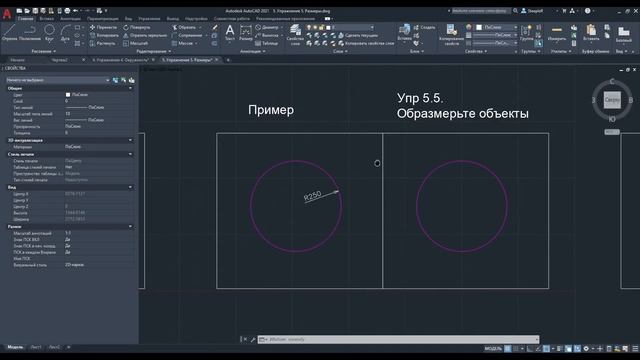This screenshot has height=360, width=640.
Task: Collapse the Стиль печати section
Action: tap(130, 154)
